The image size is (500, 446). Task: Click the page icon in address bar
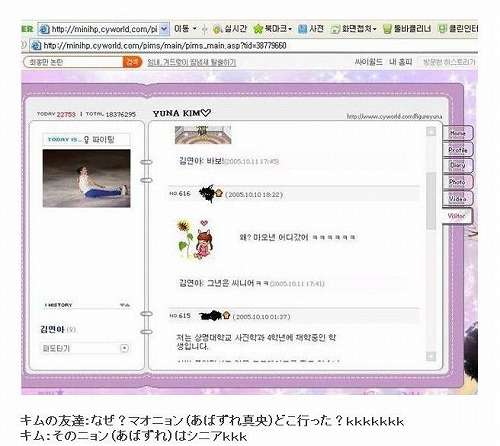pos(44,29)
